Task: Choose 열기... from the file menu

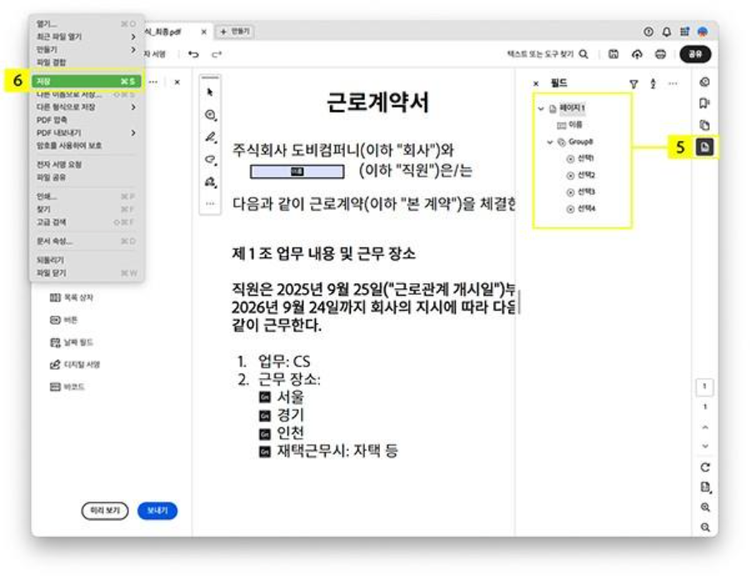Action: coord(86,24)
